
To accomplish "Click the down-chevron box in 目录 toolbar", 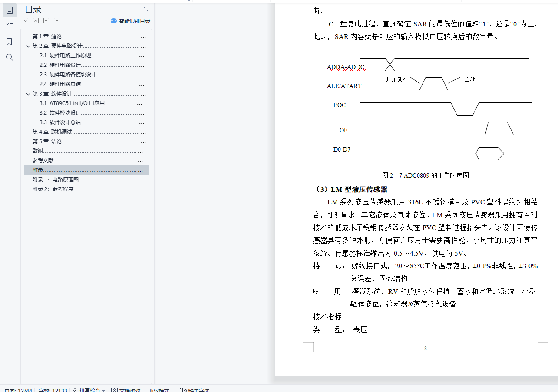I will [x=25, y=20].
